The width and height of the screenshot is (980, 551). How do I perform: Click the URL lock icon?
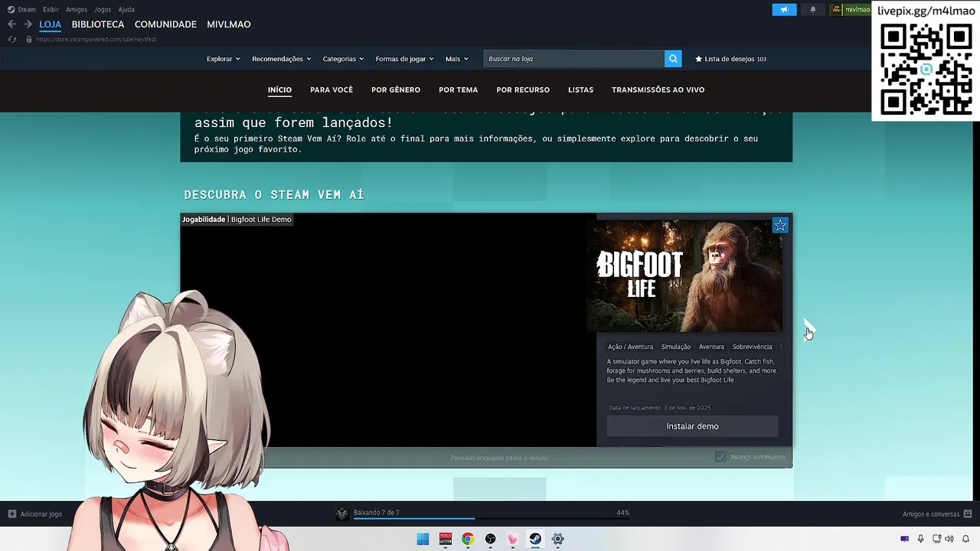[x=29, y=39]
